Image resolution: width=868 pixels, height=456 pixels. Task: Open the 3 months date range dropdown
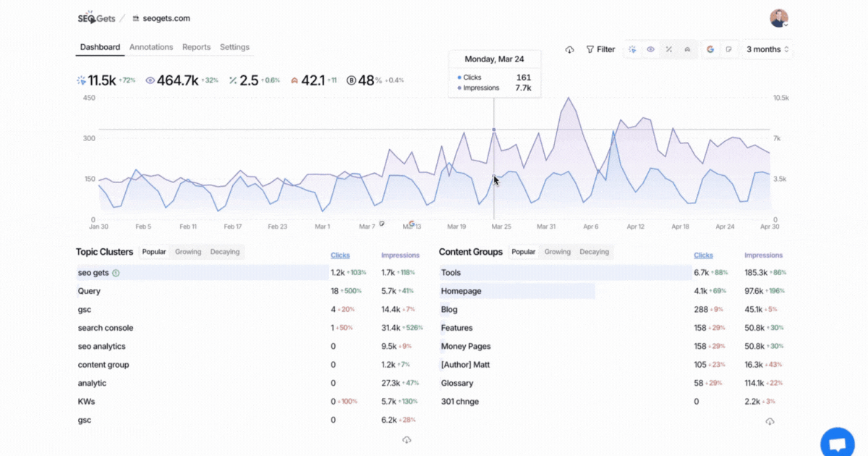(x=767, y=50)
